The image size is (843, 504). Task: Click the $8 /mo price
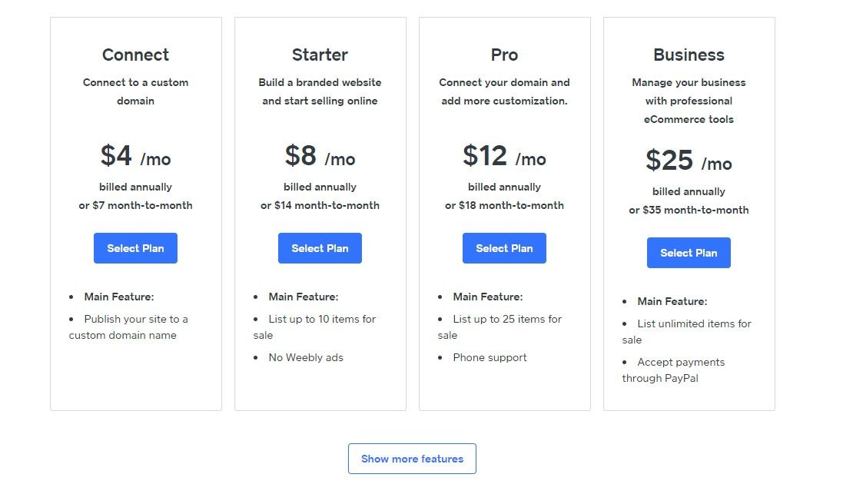[x=320, y=157]
